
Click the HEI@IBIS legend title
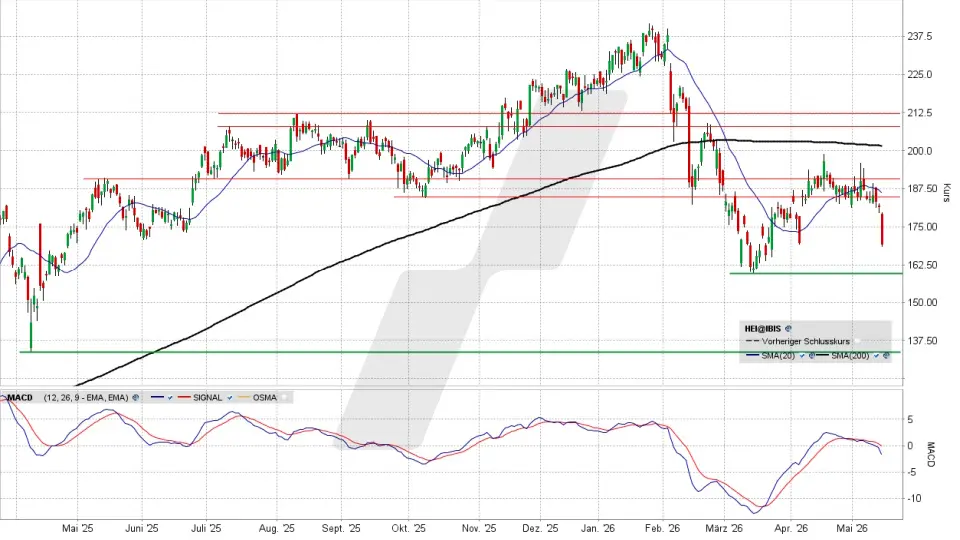point(763,329)
